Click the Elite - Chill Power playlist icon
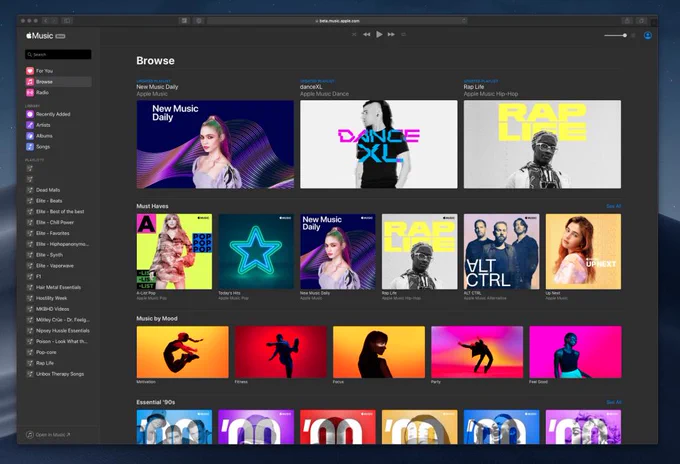 (30, 222)
